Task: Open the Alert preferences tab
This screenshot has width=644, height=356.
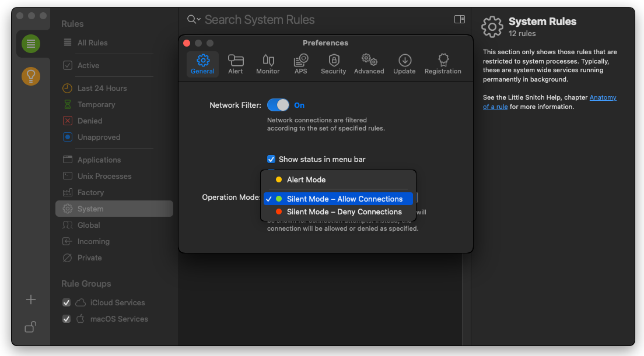Action: click(236, 64)
